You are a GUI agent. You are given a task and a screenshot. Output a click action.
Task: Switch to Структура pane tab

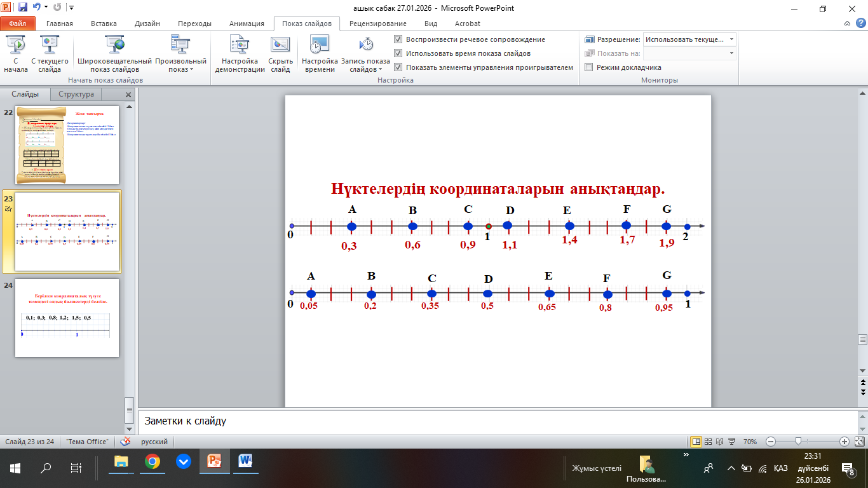click(76, 94)
